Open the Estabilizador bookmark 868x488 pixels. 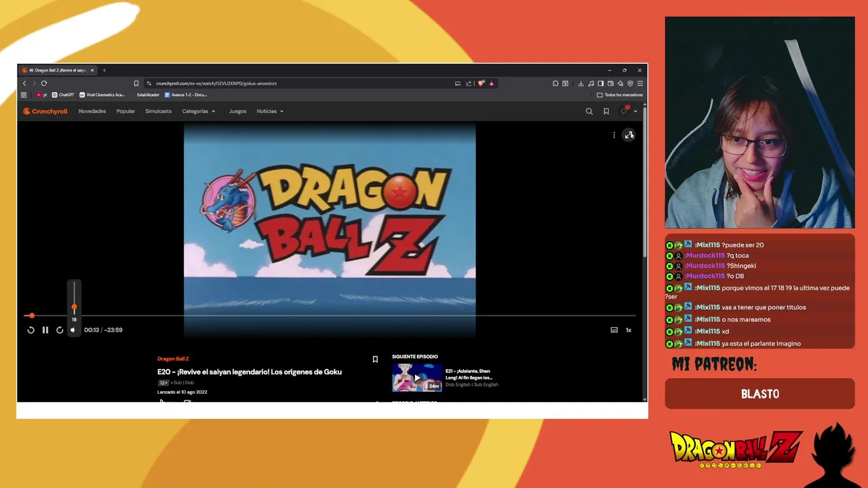pos(146,95)
